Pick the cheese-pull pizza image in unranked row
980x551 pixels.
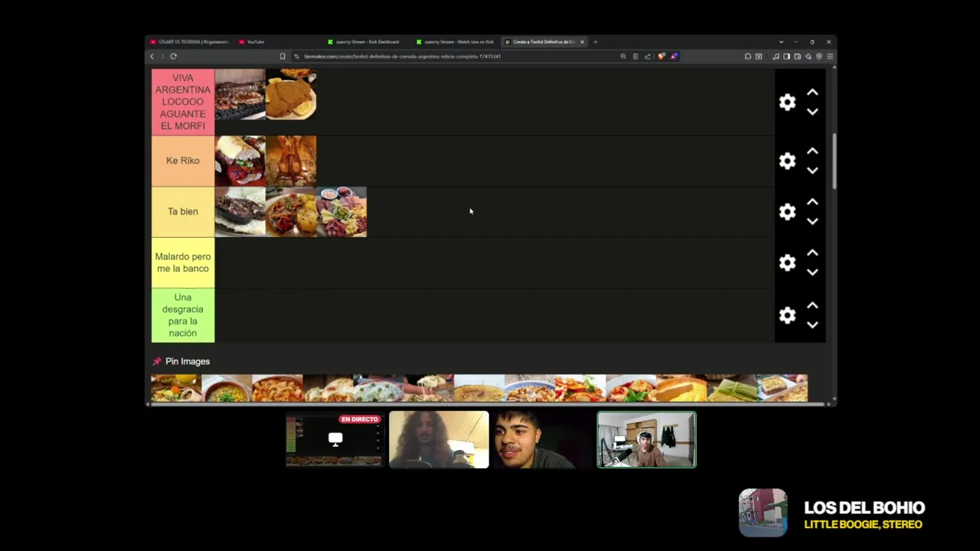pos(429,388)
